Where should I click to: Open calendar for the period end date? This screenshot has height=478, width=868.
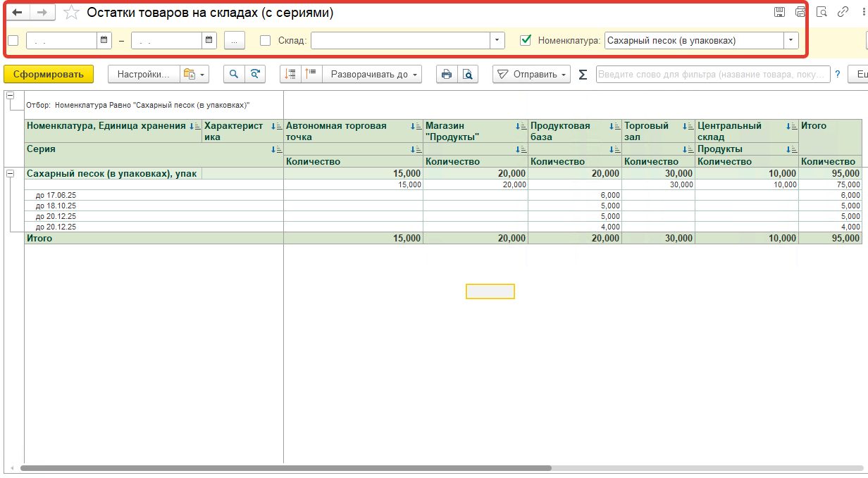click(209, 40)
